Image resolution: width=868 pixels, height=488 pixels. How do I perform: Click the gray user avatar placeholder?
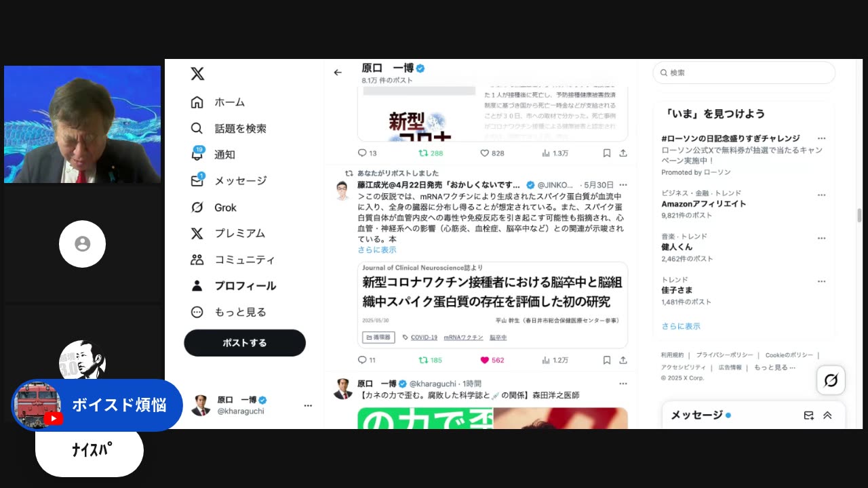82,244
